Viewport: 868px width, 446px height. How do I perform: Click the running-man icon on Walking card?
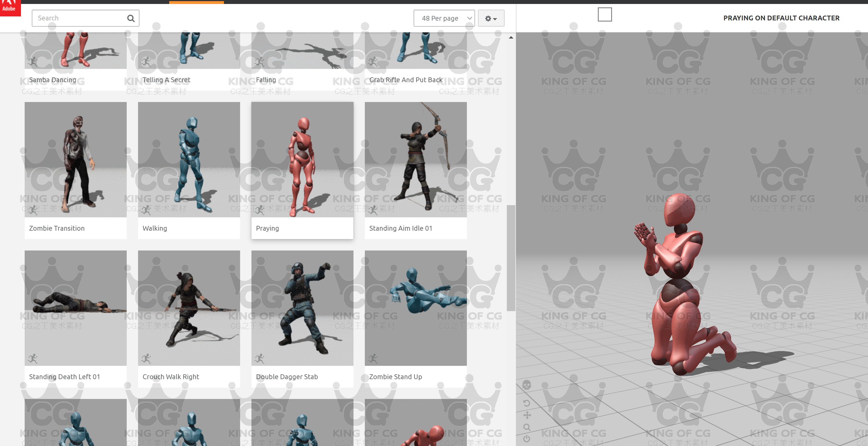pyautogui.click(x=146, y=210)
